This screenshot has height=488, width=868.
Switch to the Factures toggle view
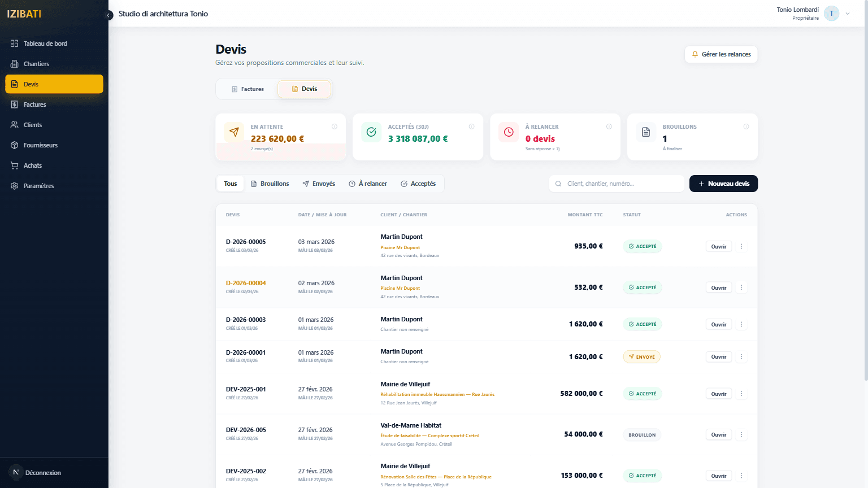[248, 89]
